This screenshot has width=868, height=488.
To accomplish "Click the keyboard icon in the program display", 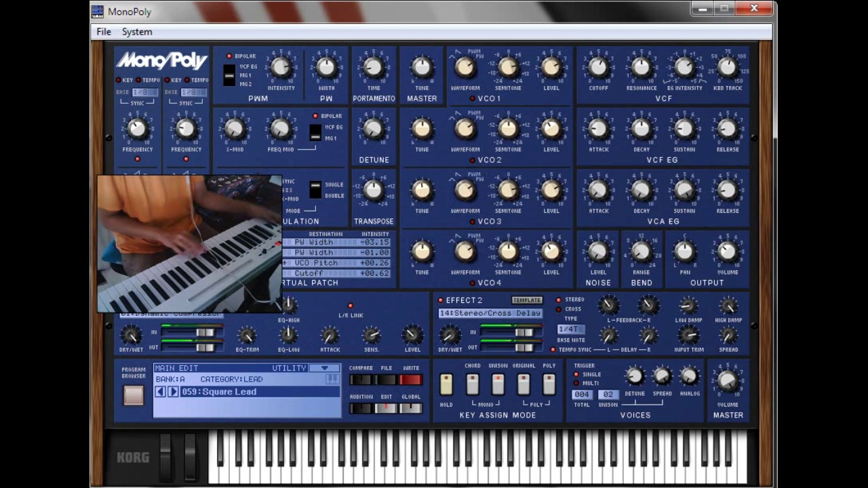I will click(x=332, y=379).
